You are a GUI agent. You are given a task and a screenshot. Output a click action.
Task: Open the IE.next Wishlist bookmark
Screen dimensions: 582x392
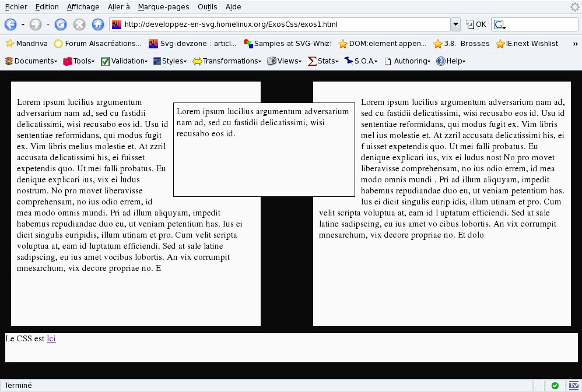(x=527, y=43)
